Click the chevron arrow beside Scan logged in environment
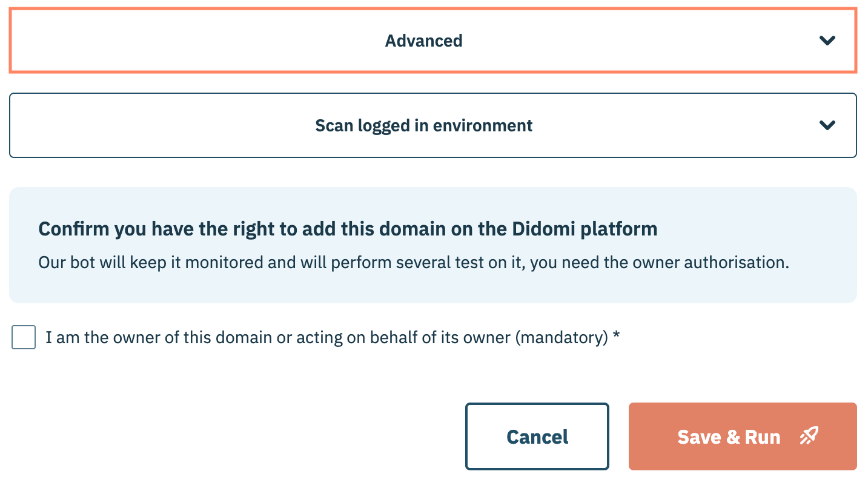Image resolution: width=868 pixels, height=477 pixels. pos(827,125)
